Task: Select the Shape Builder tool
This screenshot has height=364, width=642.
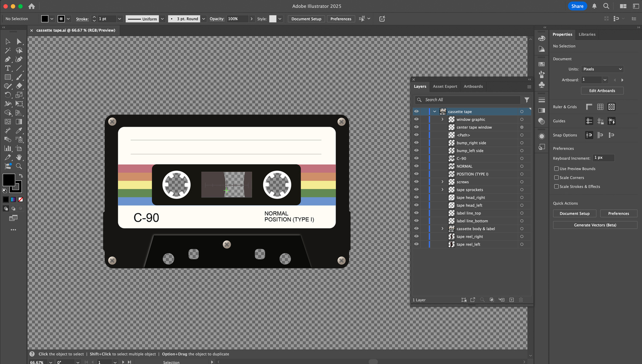Action: point(8,113)
